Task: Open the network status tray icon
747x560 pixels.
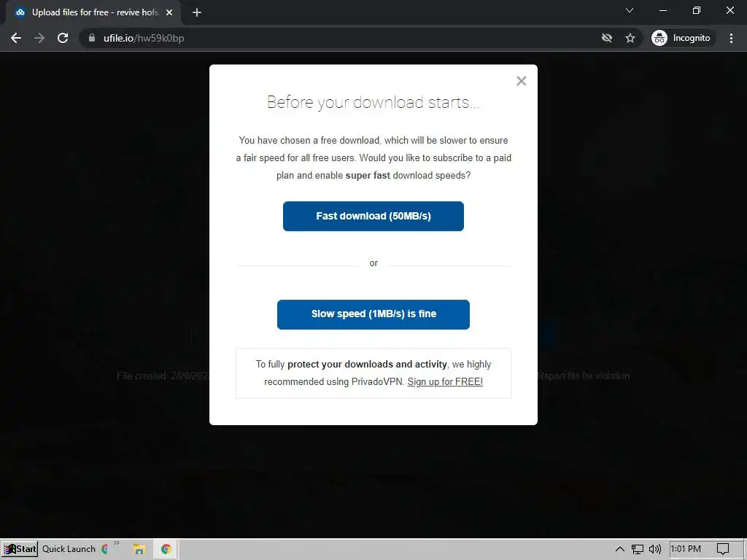Action: (x=638, y=549)
